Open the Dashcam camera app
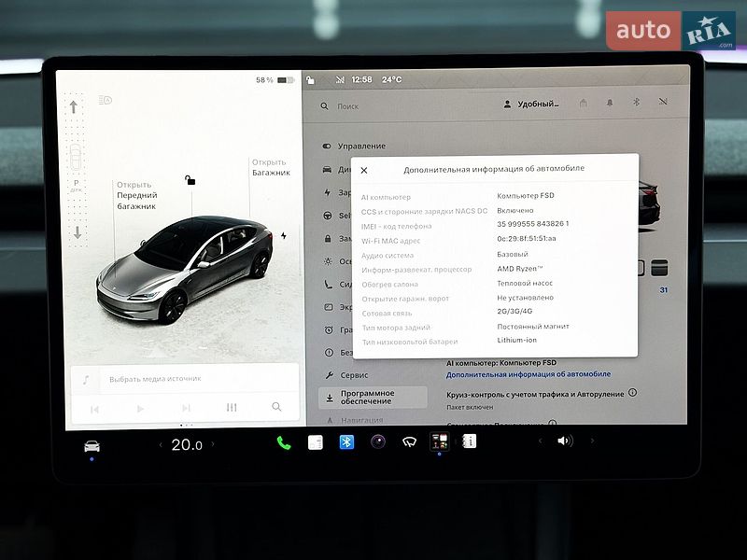 pyautogui.click(x=378, y=441)
